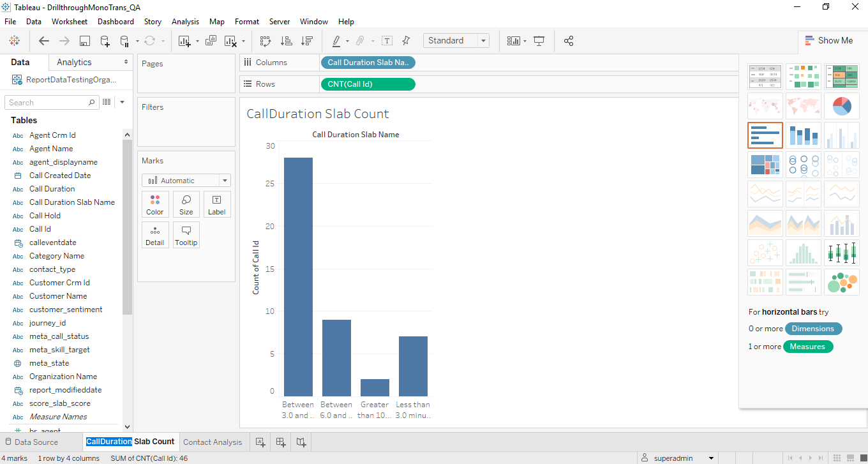
Task: Choose stacked bars in Show Me
Action: pyautogui.click(x=804, y=135)
